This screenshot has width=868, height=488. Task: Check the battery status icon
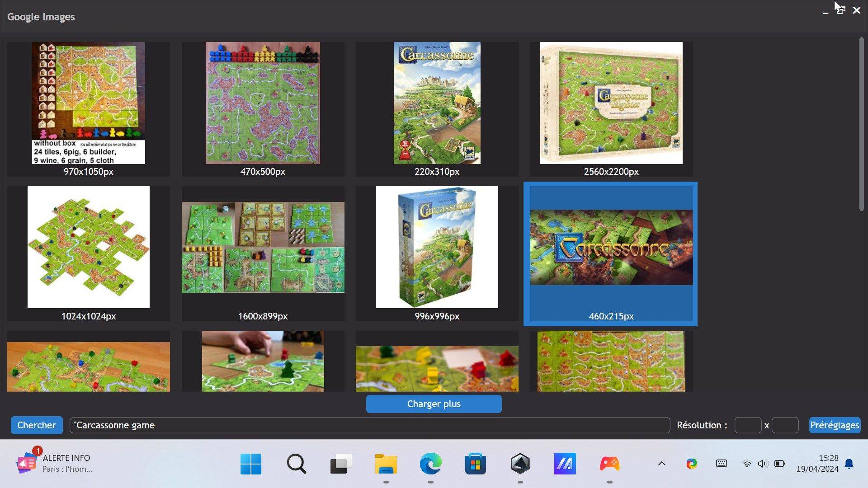click(779, 464)
